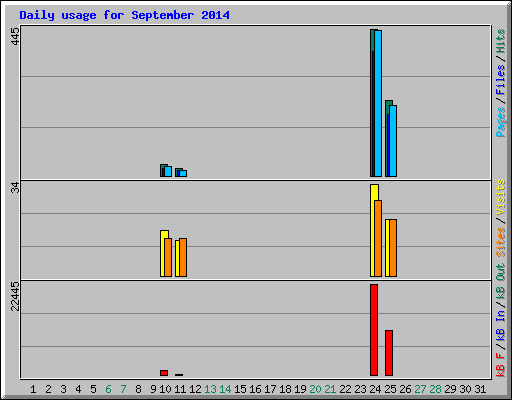
Task: Click the orange 'Sites' legend word
Action: [501, 242]
